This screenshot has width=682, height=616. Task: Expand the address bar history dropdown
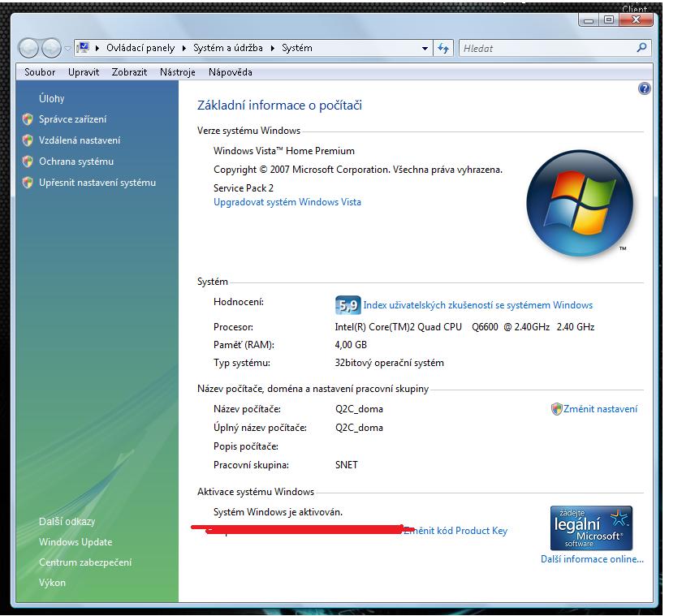click(x=425, y=48)
